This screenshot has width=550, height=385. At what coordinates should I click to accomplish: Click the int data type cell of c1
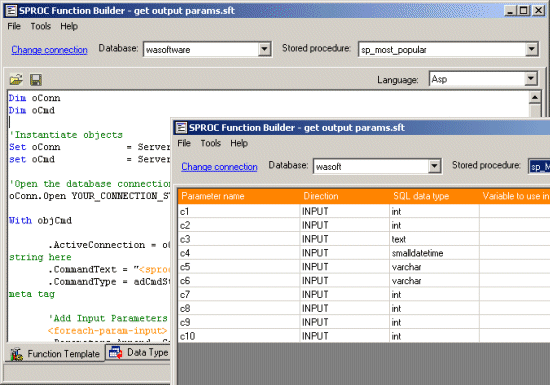(x=434, y=211)
